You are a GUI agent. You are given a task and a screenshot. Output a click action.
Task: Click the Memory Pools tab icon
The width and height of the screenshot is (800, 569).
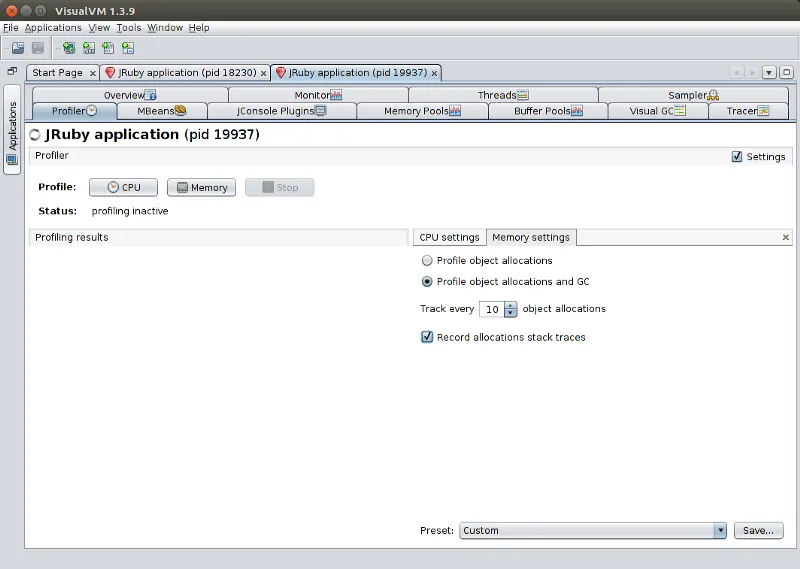coord(455,111)
